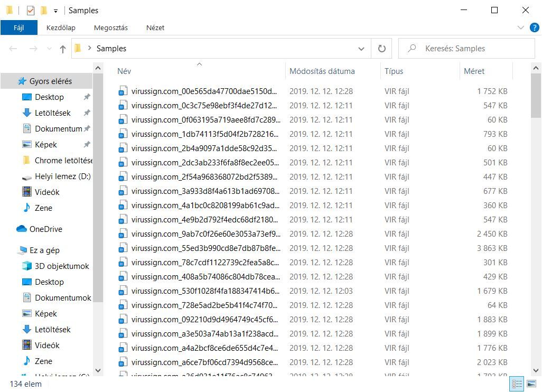Select file virussign.com_2dc3ab233f6fa8f8ec2ee05...
The width and height of the screenshot is (542, 392).
[x=205, y=163]
